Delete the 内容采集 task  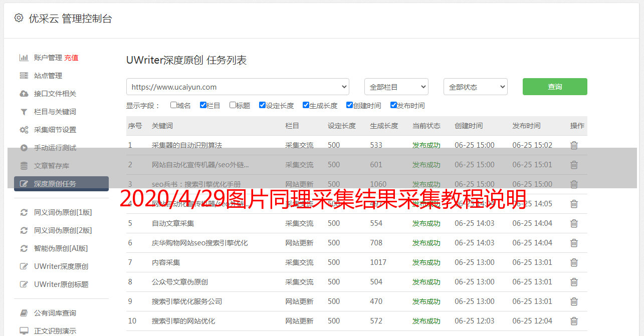[x=574, y=262]
